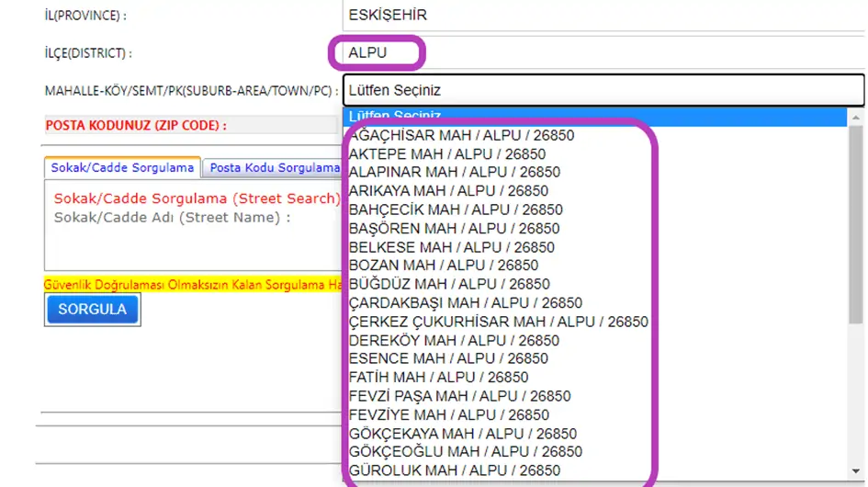Choose FATİH MAH / ALPU / 26850

pos(438,378)
